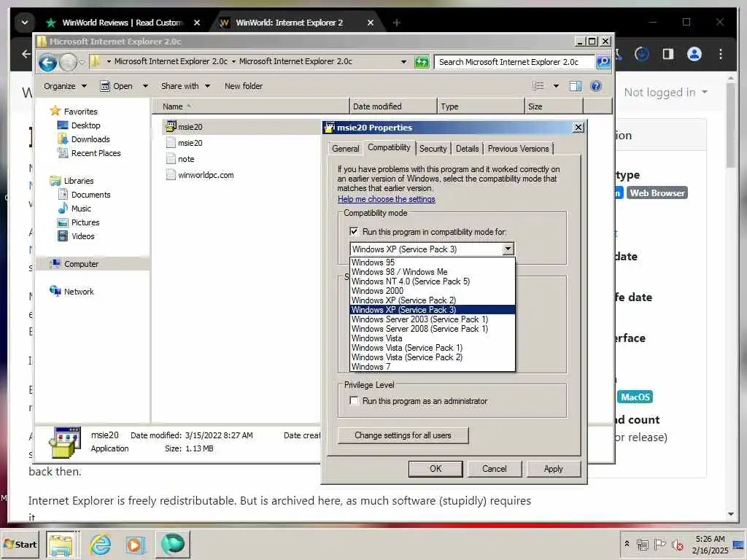747x560 pixels.
Task: Choose Windows Server 2003 (Service Pack 1)
Action: coord(433,319)
